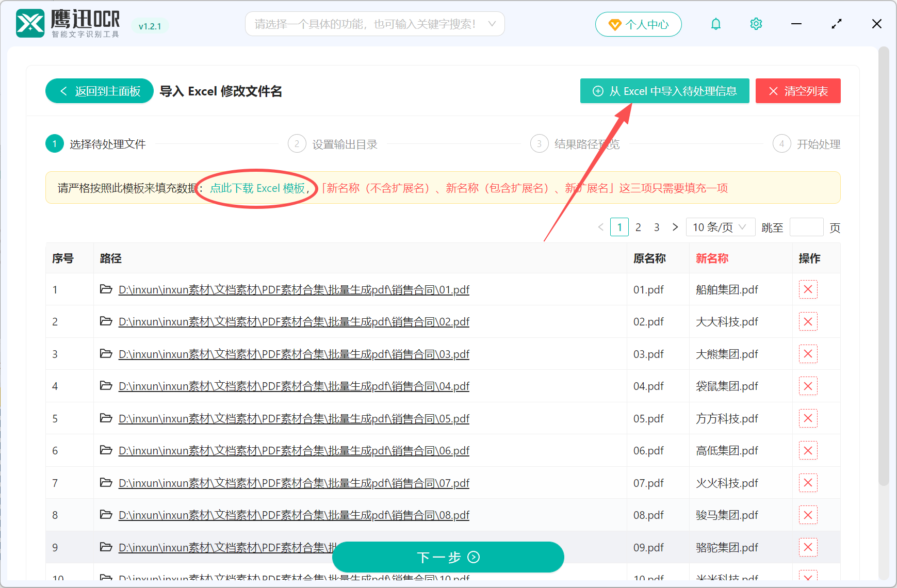Delete row 4 袋鼠集团.pdf entry
The width and height of the screenshot is (897, 588).
(808, 386)
